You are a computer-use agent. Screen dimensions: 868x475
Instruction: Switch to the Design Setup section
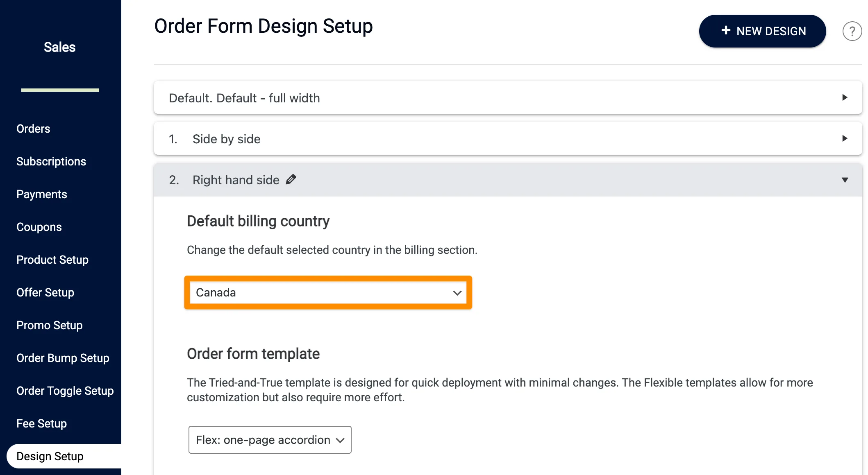click(x=50, y=456)
